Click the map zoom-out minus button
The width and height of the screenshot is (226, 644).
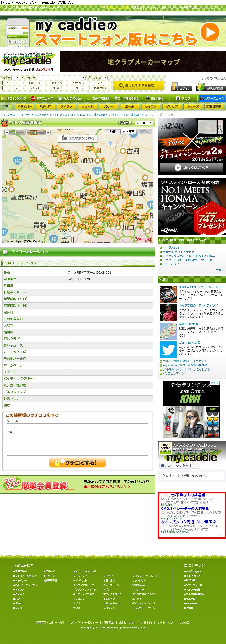coord(6,132)
